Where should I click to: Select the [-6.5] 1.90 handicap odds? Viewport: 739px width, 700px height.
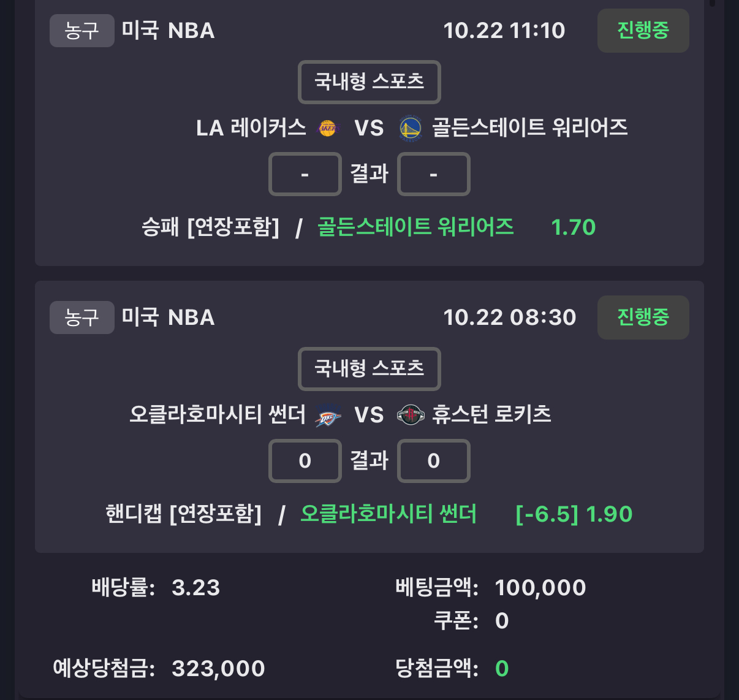[574, 514]
